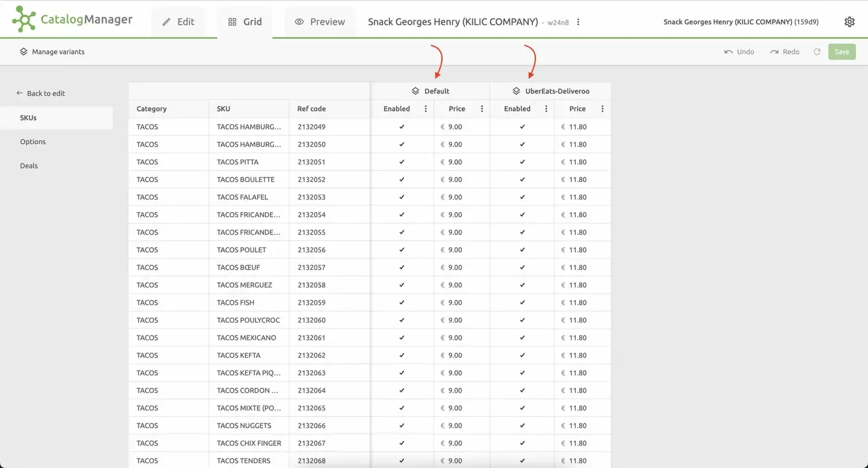
Task: Switch to the Preview tab
Action: click(x=320, y=22)
